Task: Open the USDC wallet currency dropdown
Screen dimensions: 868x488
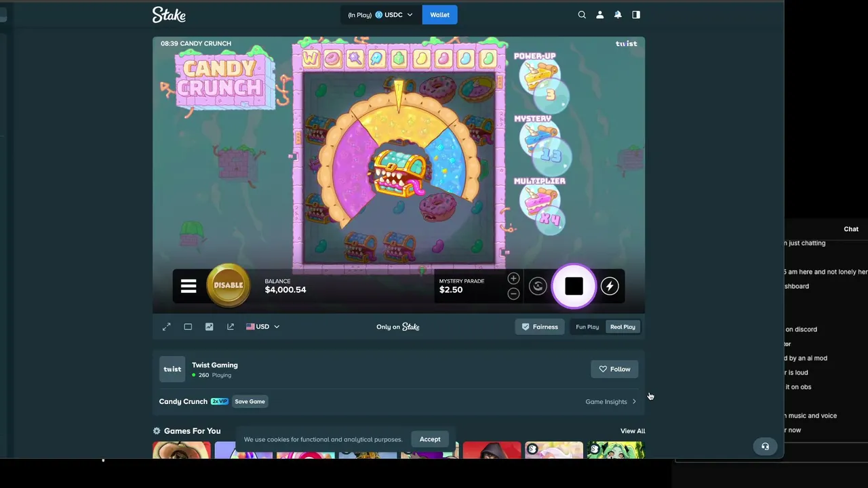Action: click(x=381, y=14)
